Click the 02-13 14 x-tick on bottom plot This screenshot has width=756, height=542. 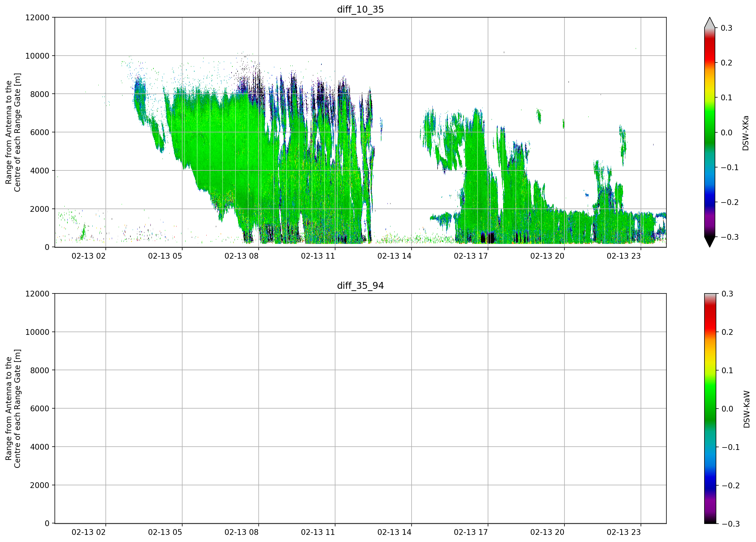tap(394, 532)
